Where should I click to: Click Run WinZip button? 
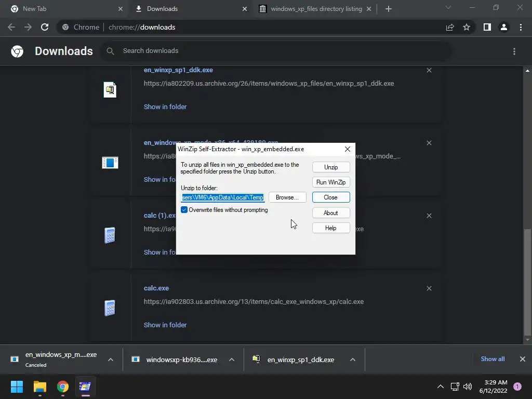click(331, 182)
